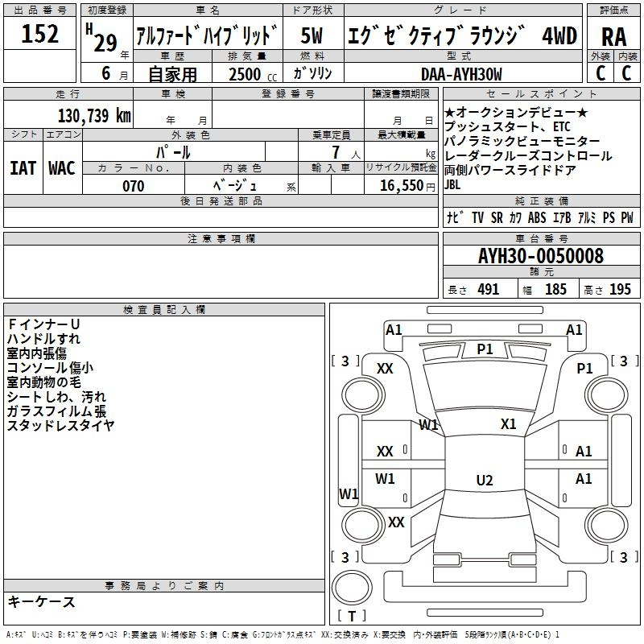
Task: Select SR sunroof equipment code
Action: pyautogui.click(x=497, y=217)
